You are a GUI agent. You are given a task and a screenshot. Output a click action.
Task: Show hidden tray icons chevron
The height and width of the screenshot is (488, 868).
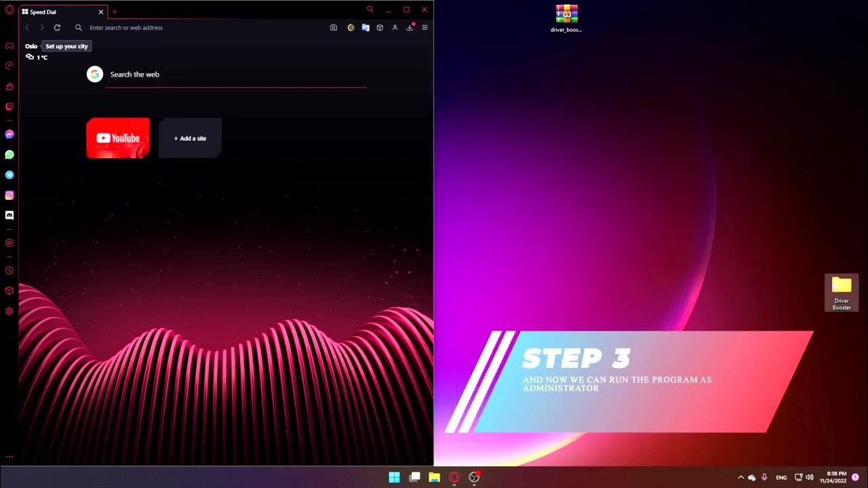(x=741, y=477)
